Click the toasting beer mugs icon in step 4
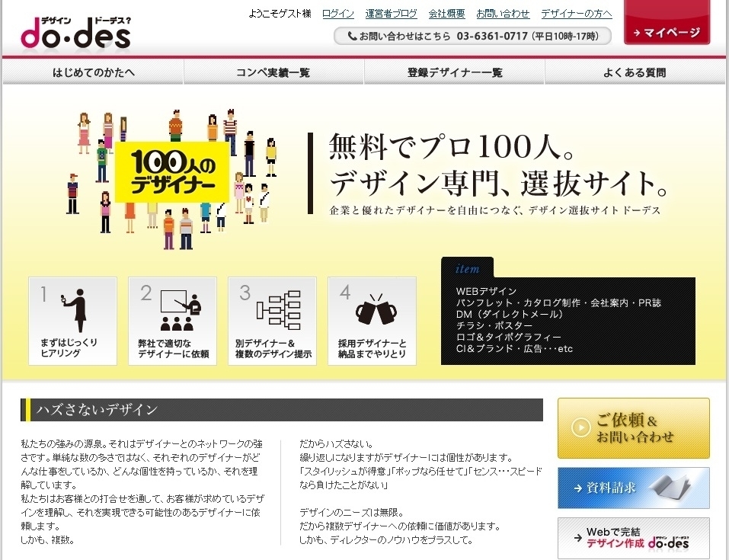Screen dimensions: 729x560 [376, 309]
